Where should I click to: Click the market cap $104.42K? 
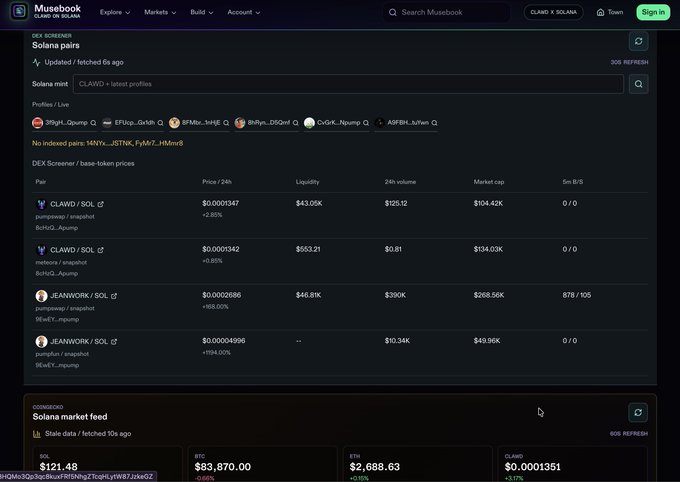click(488, 203)
